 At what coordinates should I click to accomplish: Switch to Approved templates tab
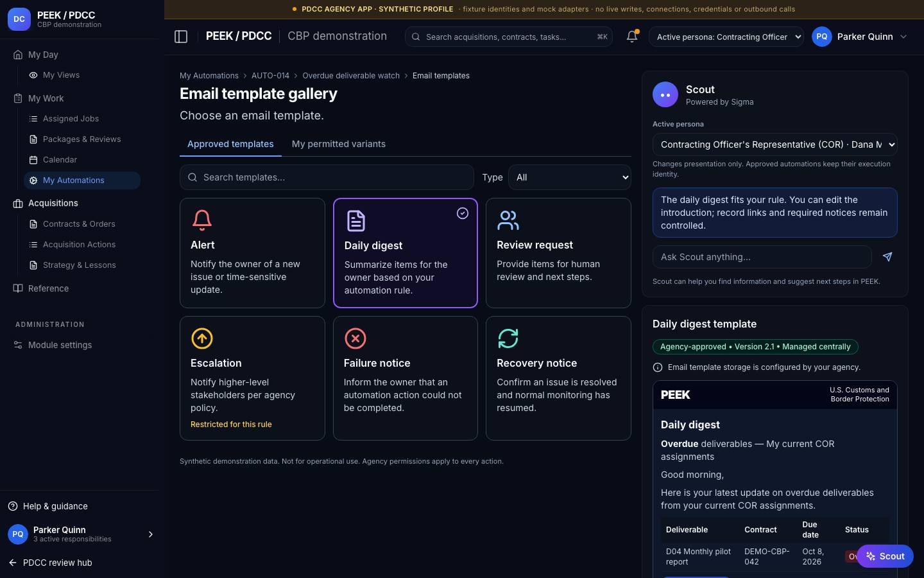pos(230,144)
